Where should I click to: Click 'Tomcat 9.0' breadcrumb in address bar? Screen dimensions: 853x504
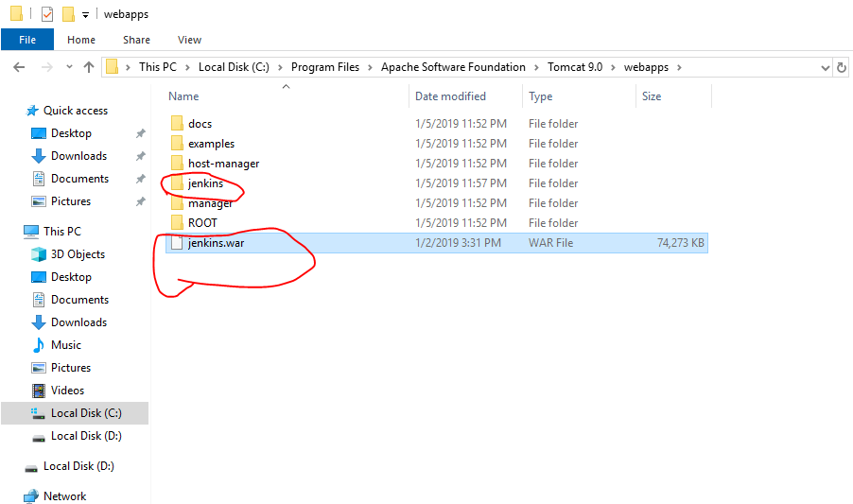(575, 67)
